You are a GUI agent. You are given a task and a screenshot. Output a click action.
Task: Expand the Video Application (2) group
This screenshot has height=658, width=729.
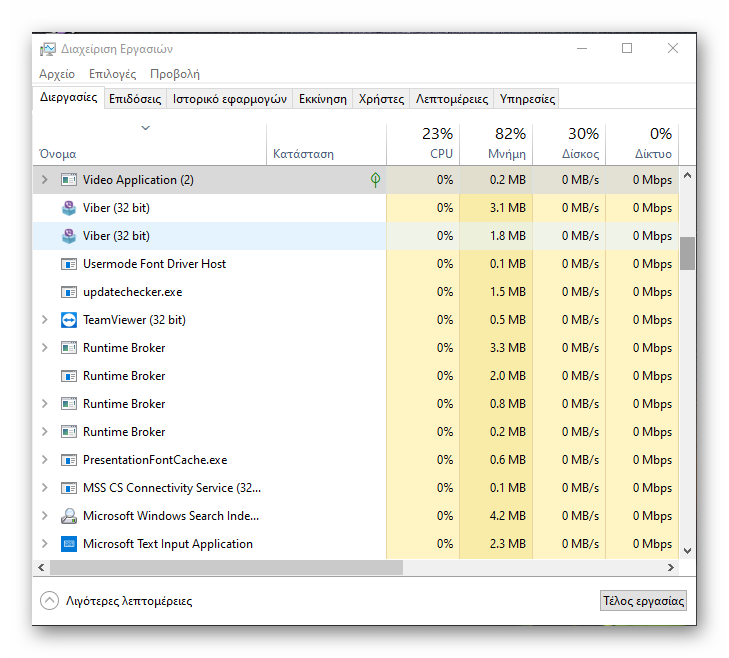point(45,179)
